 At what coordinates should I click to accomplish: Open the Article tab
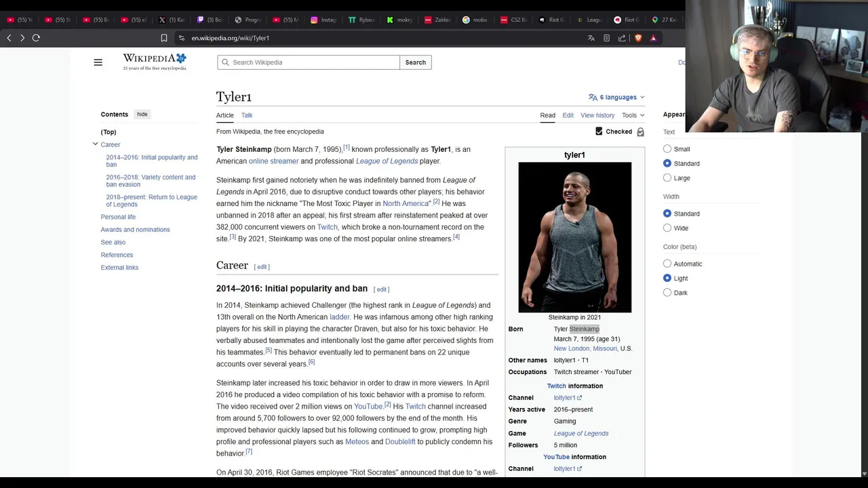tap(225, 115)
